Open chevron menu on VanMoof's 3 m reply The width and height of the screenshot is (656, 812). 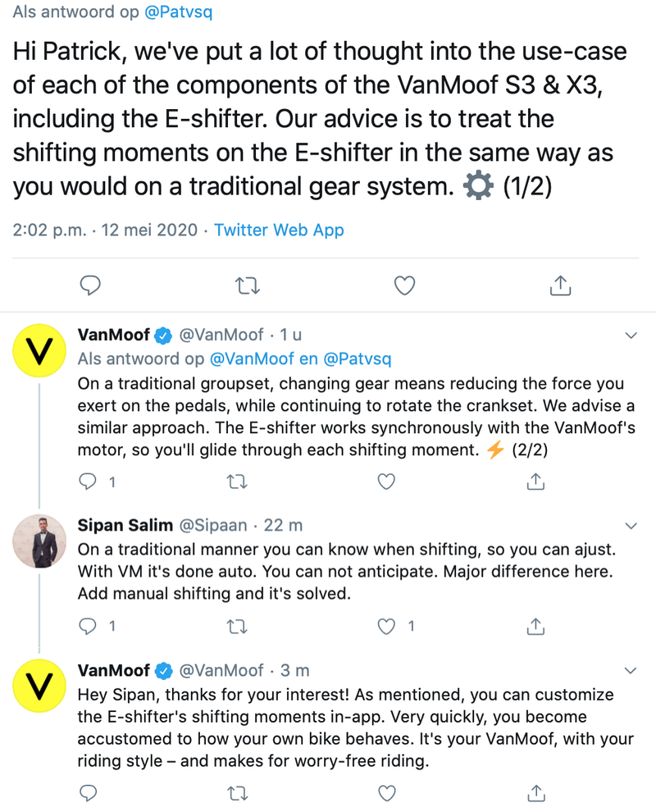point(631,670)
